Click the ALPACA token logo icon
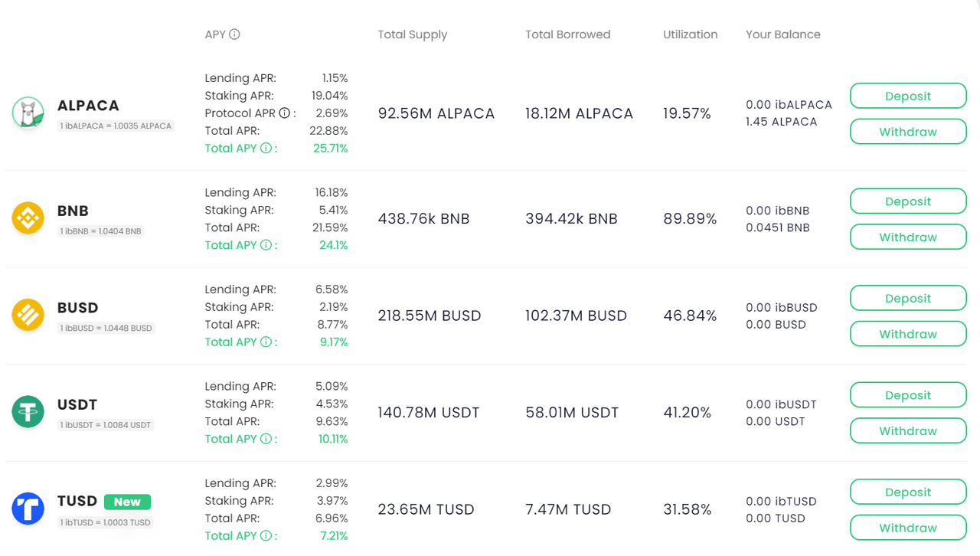 pos(28,113)
